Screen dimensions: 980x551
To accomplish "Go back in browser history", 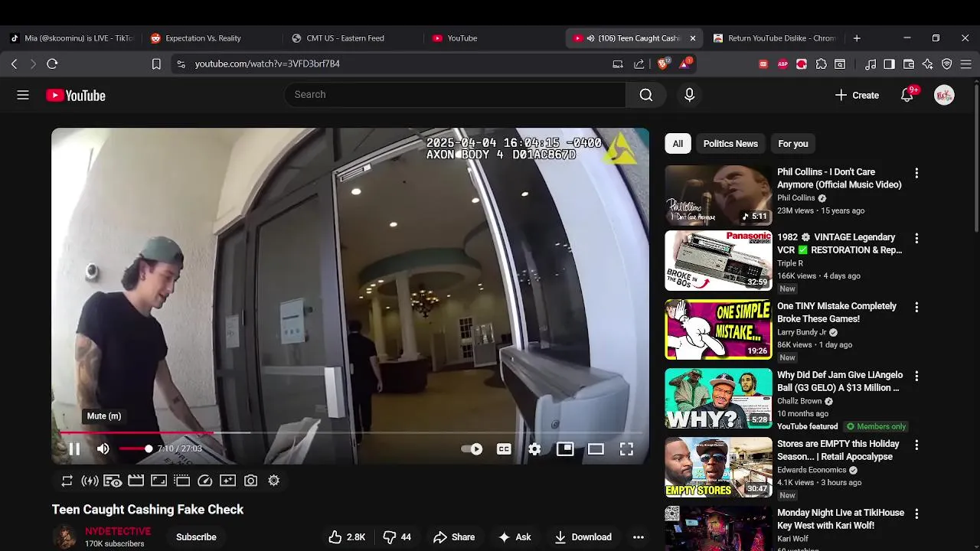I will click(x=15, y=64).
